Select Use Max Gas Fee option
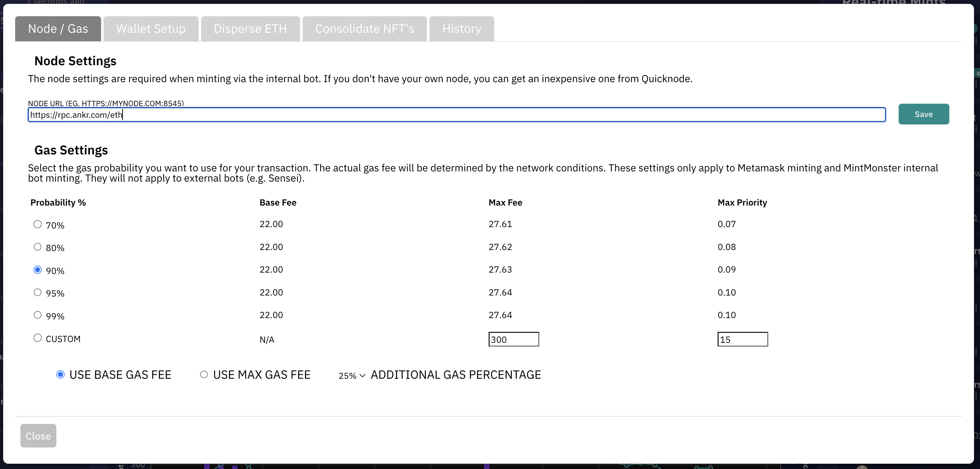Screen dimensions: 980x469 pos(204,374)
